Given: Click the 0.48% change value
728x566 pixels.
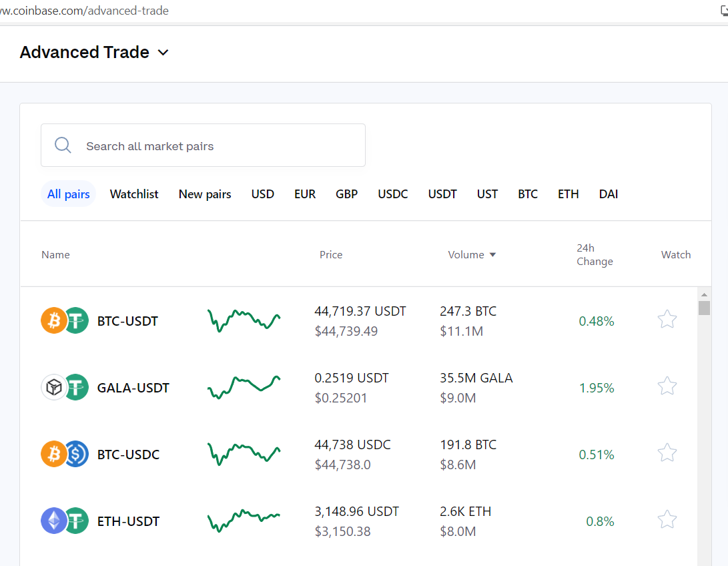Looking at the screenshot, I should 596,321.
